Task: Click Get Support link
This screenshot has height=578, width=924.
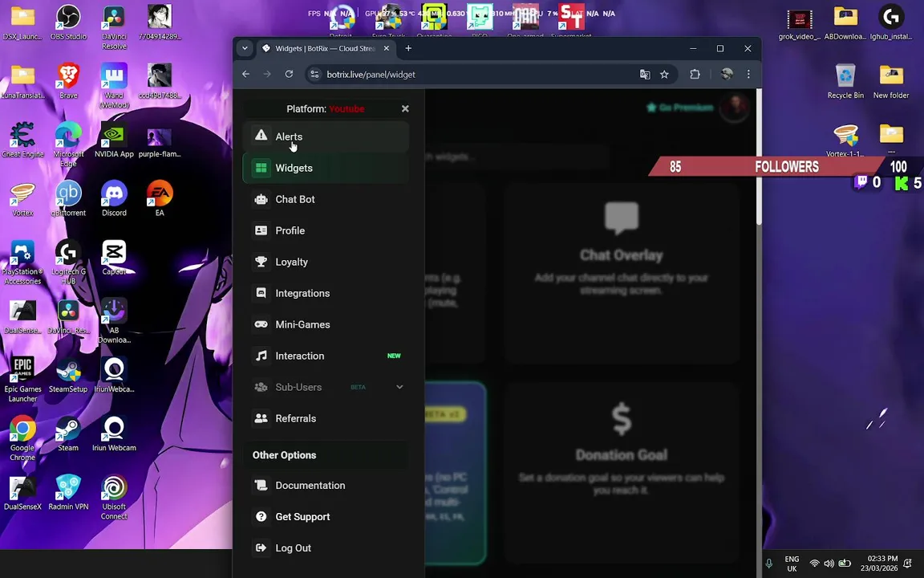Action: [x=326, y=517]
